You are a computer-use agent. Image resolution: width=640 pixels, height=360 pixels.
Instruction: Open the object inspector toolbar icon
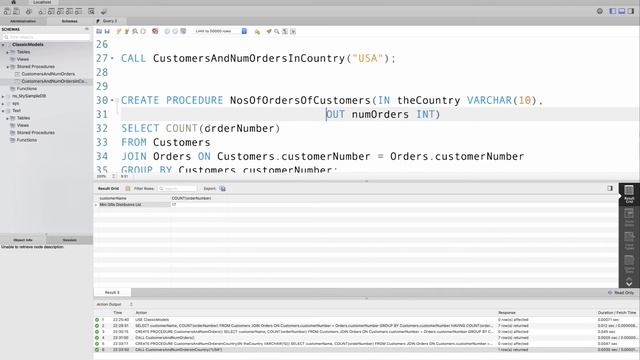point(29,11)
